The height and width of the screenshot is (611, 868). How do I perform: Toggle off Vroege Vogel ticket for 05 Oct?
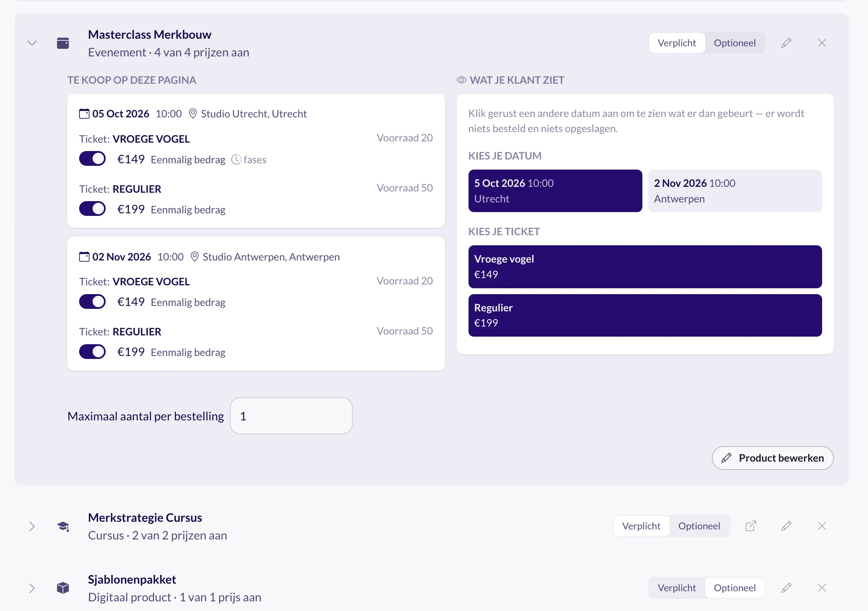pos(92,159)
